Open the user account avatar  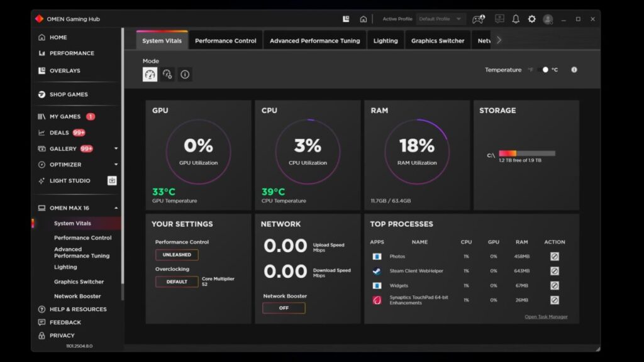[x=548, y=19]
